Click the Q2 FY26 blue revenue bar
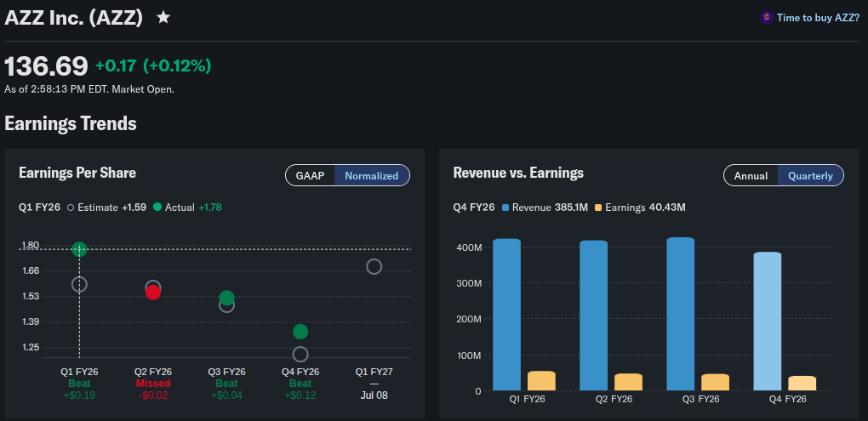This screenshot has height=421, width=868. point(593,316)
